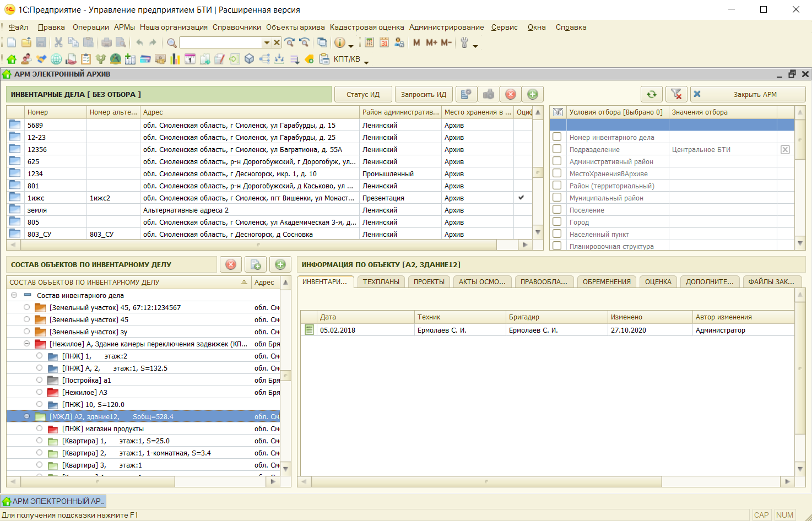The height and width of the screenshot is (521, 812).
Task: Open the search field dropdown arrow
Action: (x=267, y=42)
